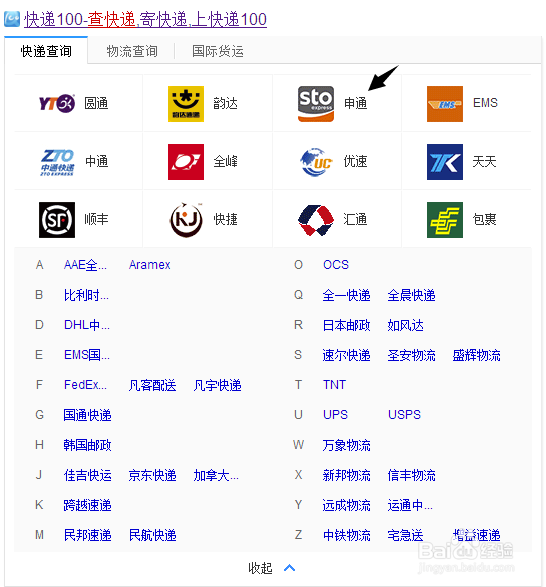Open the EMS国... link

click(x=87, y=355)
